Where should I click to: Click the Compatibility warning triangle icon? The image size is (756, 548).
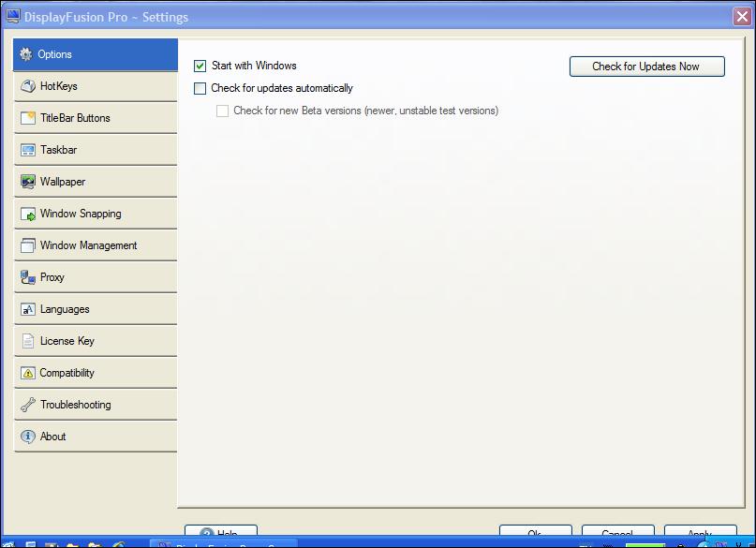click(27, 373)
